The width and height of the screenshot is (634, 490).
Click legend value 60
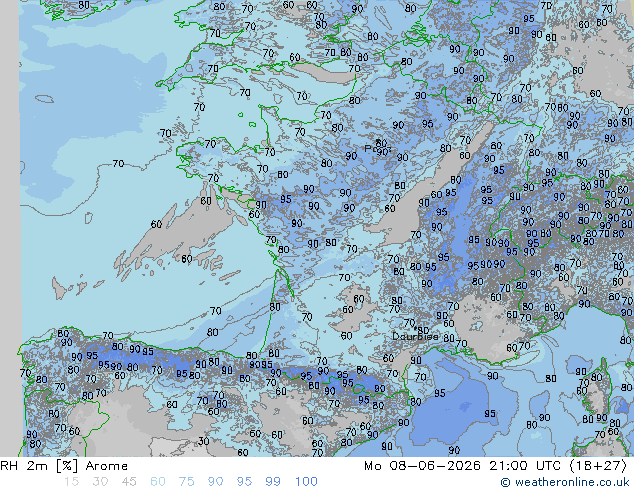158,482
